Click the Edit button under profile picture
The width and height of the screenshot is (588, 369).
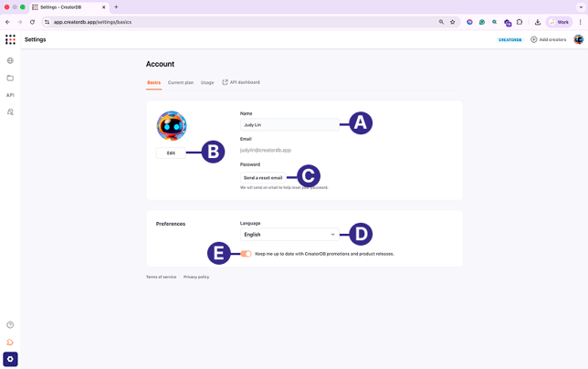pyautogui.click(x=171, y=153)
